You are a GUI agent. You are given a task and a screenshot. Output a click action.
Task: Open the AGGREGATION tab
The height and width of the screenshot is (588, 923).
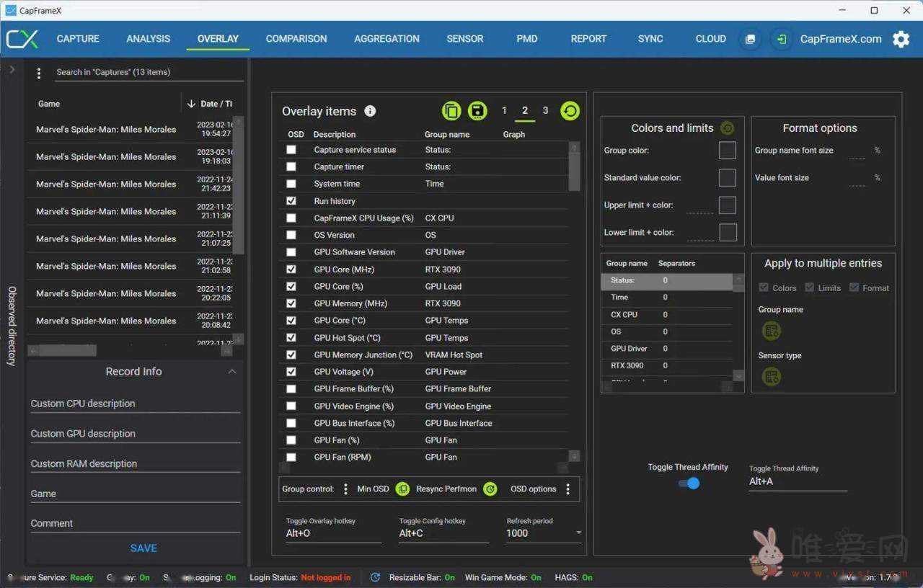[x=387, y=39]
